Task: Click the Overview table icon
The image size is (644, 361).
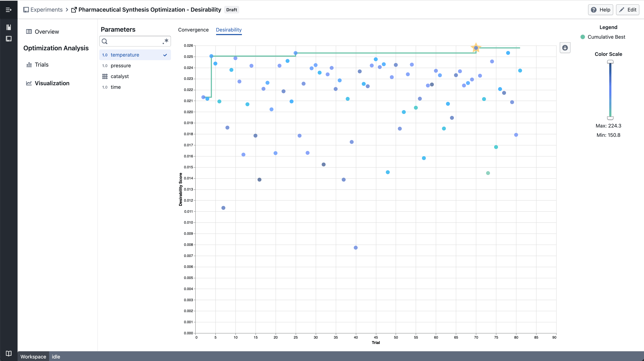Action: (x=29, y=32)
